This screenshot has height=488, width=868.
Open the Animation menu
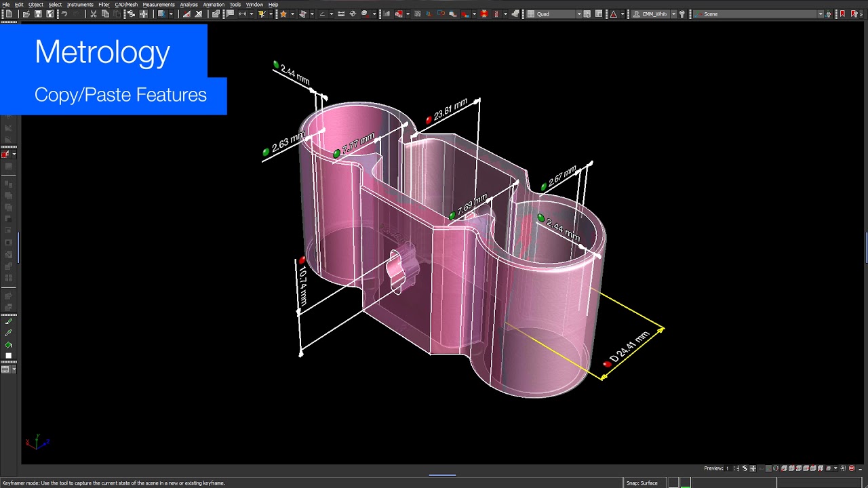point(214,5)
